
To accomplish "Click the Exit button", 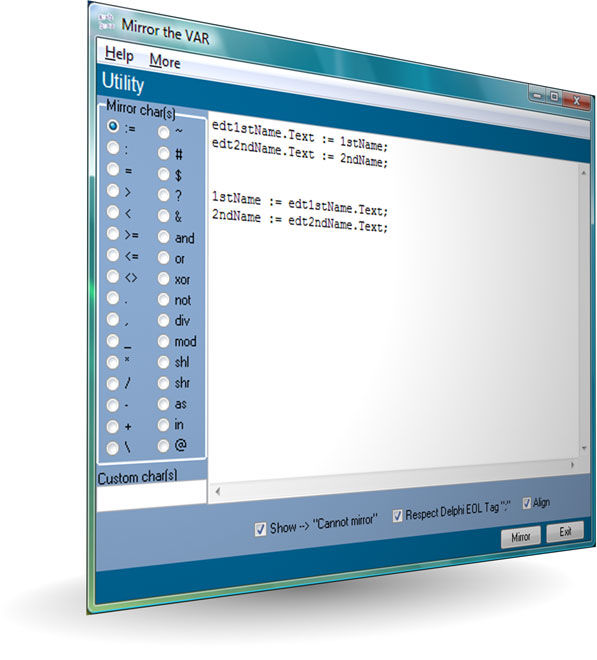I will pyautogui.click(x=565, y=532).
